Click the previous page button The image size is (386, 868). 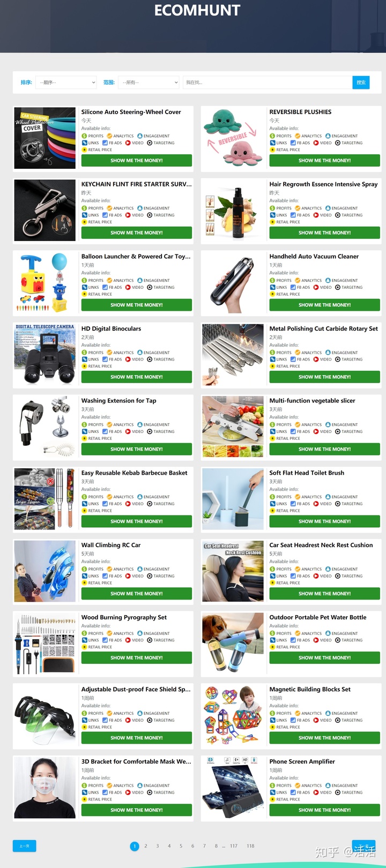click(24, 846)
